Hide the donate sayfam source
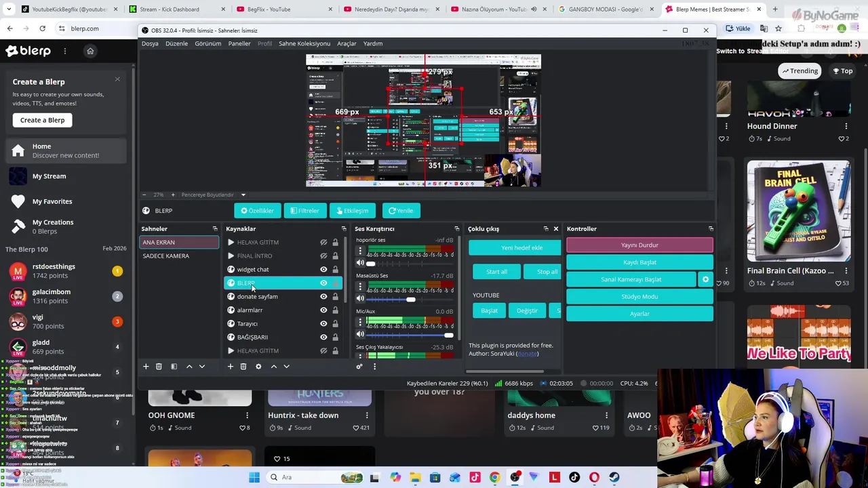This screenshot has height=488, width=868. (x=323, y=297)
